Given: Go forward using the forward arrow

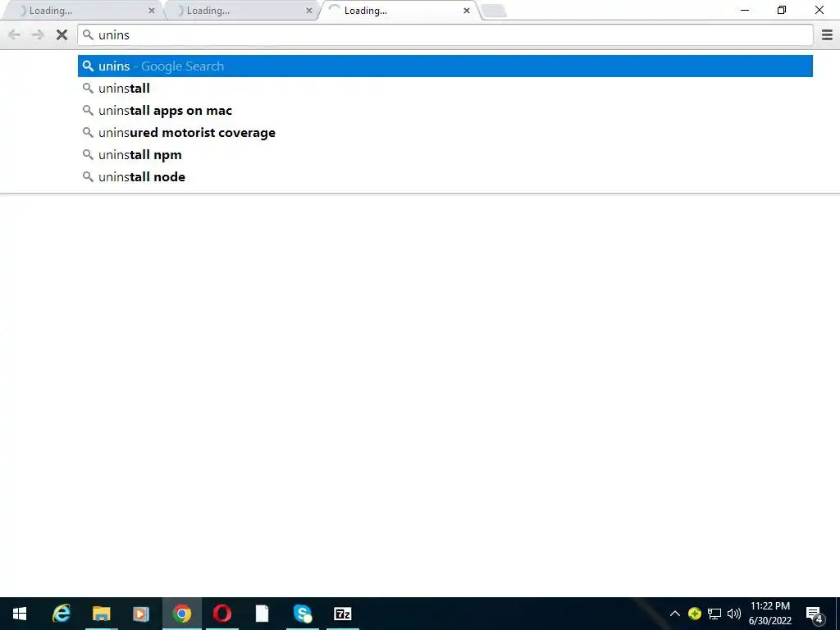Looking at the screenshot, I should (38, 35).
